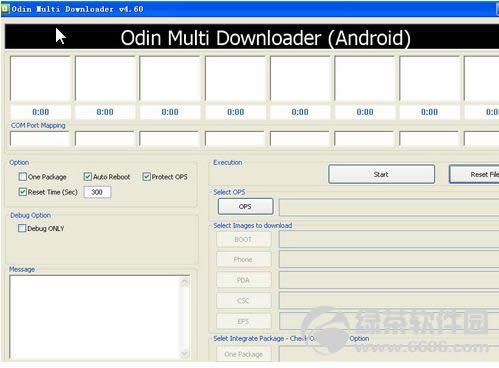Click the first COM Port Mapping field
The image size is (499, 368).
point(39,139)
